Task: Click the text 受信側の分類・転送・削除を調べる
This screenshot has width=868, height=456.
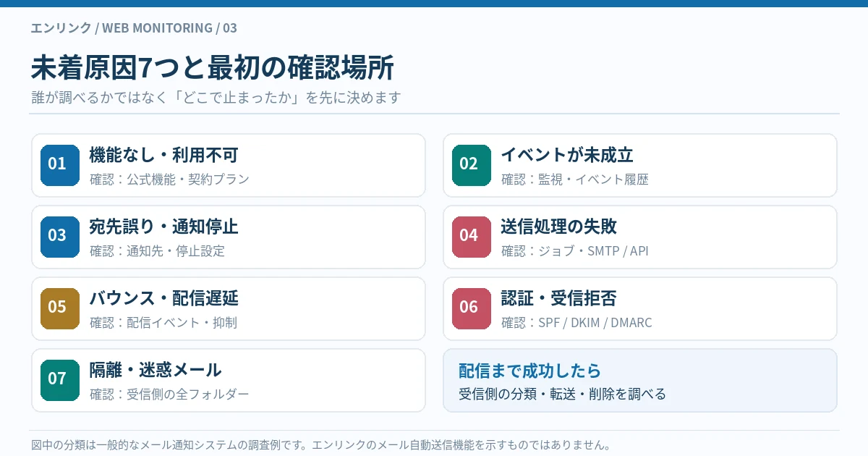Action: (x=562, y=394)
